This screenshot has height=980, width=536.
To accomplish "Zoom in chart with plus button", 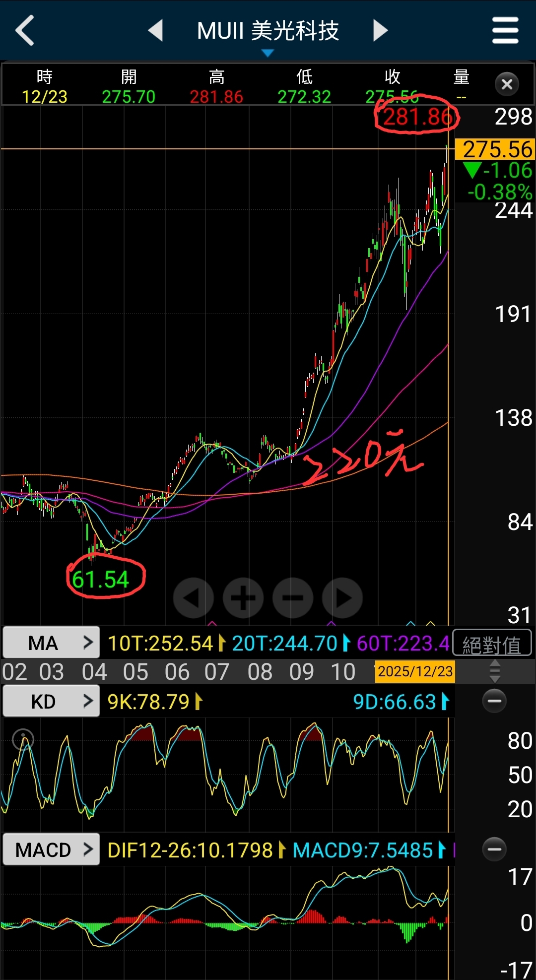I will click(x=243, y=598).
